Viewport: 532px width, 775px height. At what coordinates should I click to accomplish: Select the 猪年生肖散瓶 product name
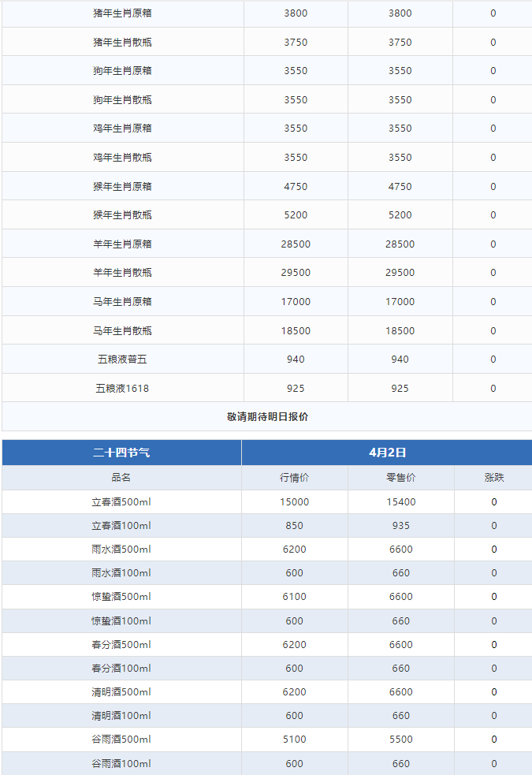[x=122, y=42]
